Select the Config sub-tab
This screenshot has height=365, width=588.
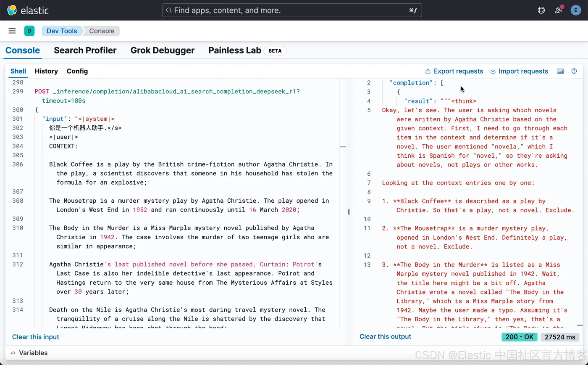(77, 71)
